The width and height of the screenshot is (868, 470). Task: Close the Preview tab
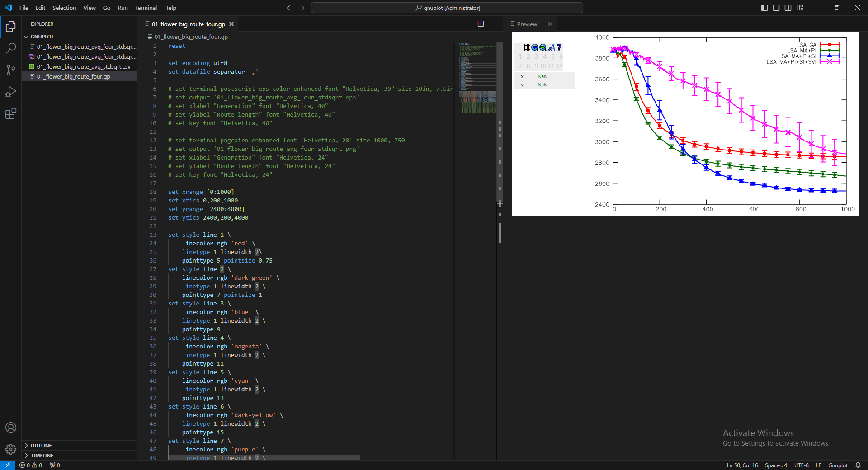click(550, 24)
